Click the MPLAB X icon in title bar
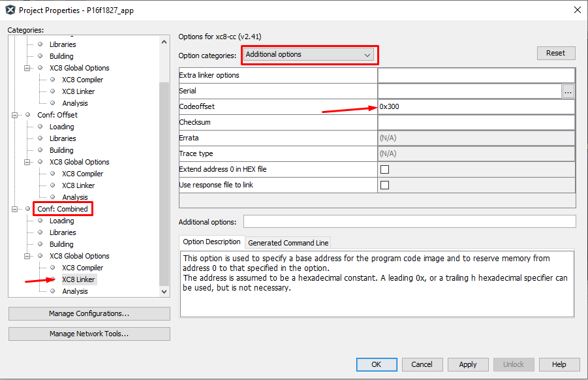The width and height of the screenshot is (588, 380). [10, 10]
